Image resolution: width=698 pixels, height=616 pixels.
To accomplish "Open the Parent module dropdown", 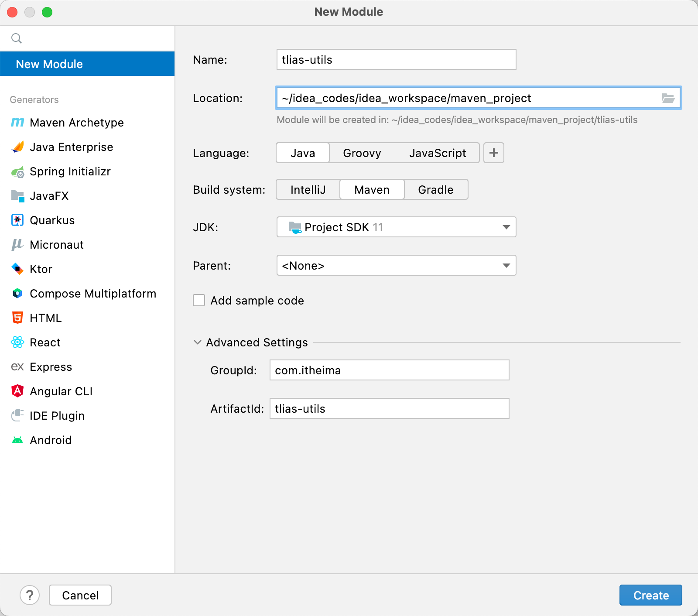I will tap(396, 265).
